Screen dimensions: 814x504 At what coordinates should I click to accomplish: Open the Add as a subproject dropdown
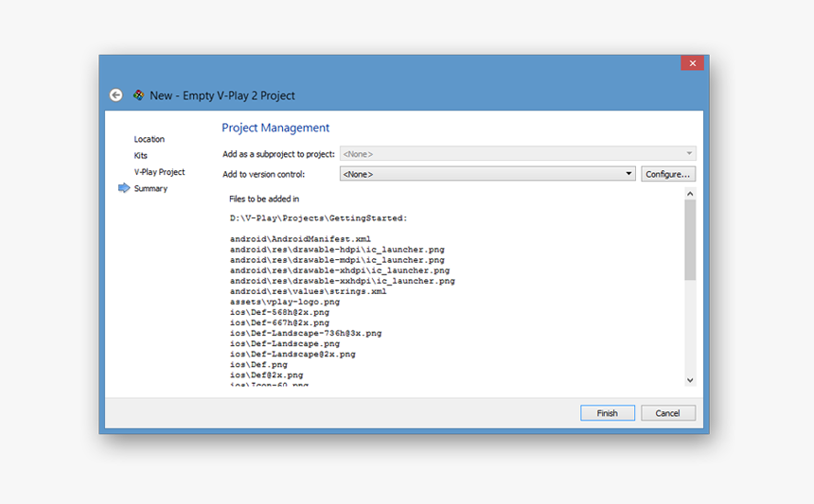tap(518, 153)
